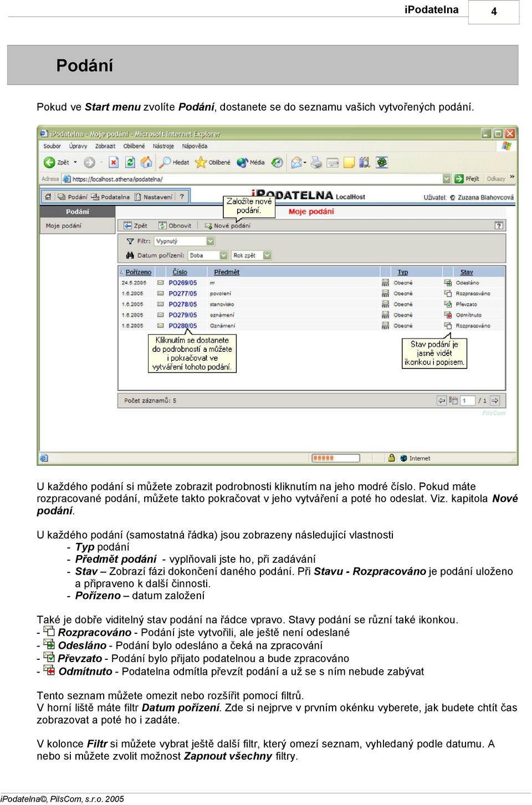Sort by the Typ column header

pos(403,272)
